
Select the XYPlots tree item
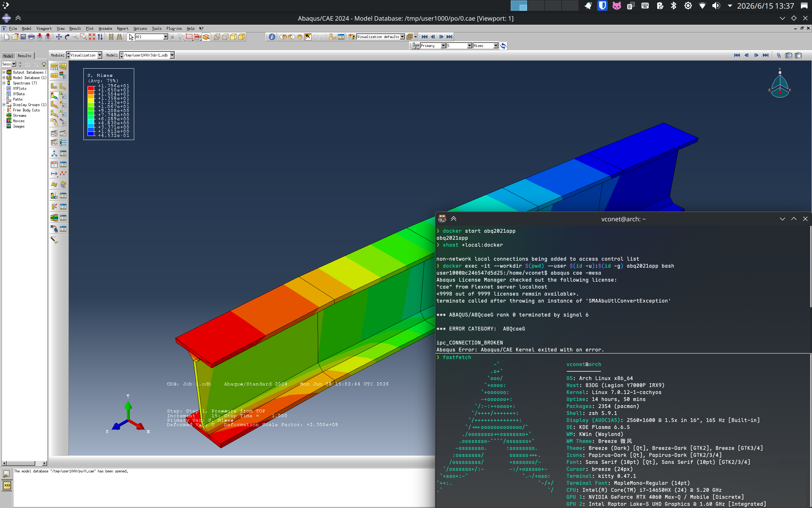tap(19, 88)
